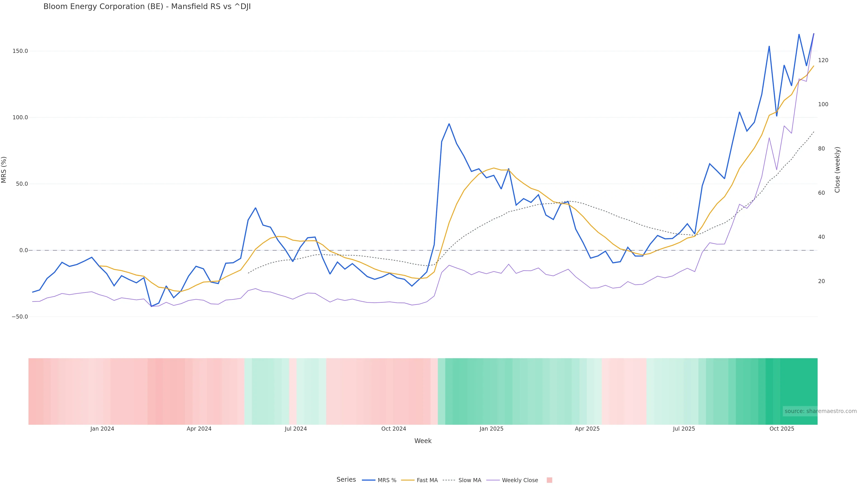The width and height of the screenshot is (868, 488).
Task: Click the Close (weekly) right axis title
Action: pos(837,170)
